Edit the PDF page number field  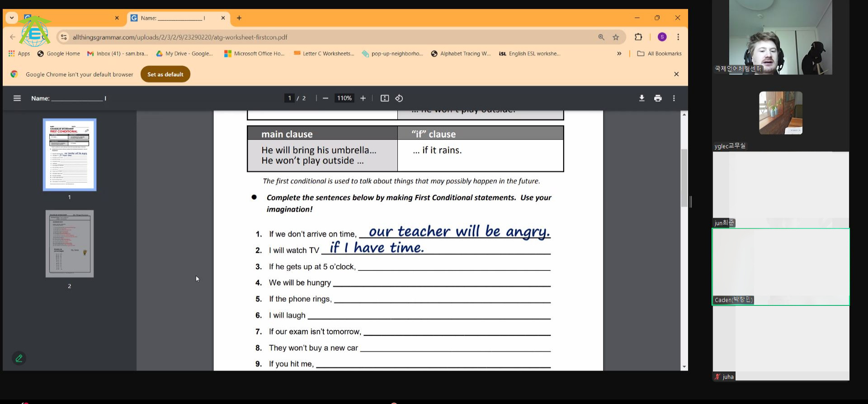[289, 98]
